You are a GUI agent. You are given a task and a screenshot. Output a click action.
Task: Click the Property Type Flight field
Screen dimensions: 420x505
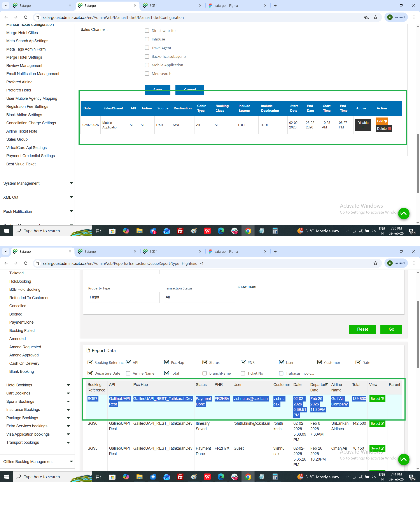point(124,297)
